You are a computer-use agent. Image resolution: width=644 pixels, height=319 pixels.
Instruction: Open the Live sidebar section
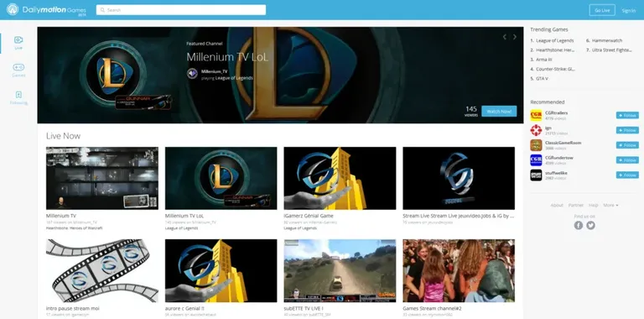point(18,43)
